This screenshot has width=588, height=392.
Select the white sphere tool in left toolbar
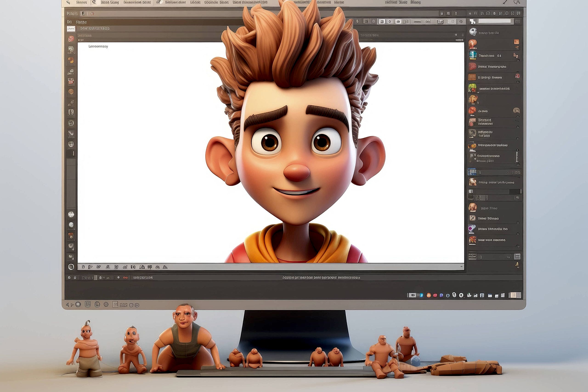click(71, 214)
